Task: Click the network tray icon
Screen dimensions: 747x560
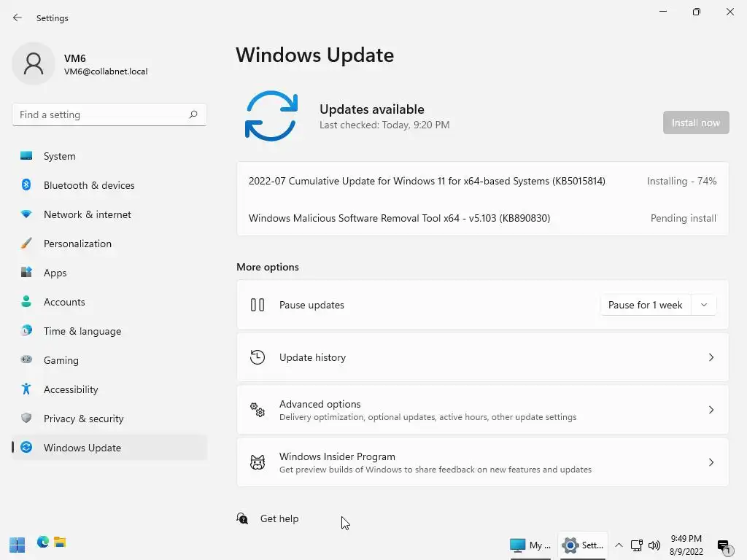Action: pyautogui.click(x=636, y=545)
